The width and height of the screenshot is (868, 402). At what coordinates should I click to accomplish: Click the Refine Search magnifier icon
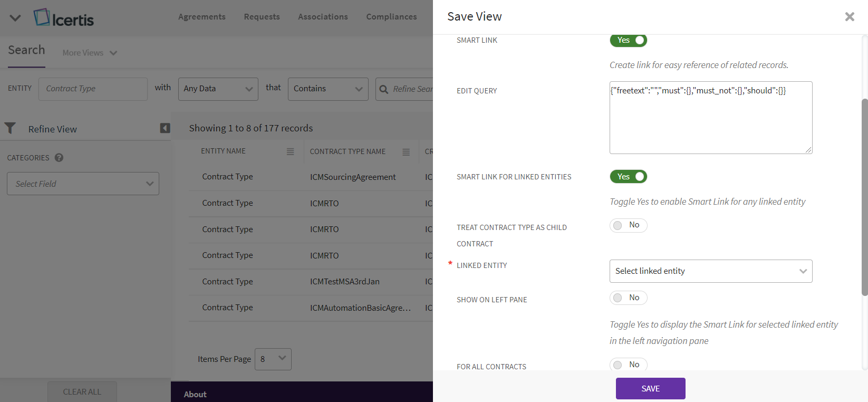[384, 89]
